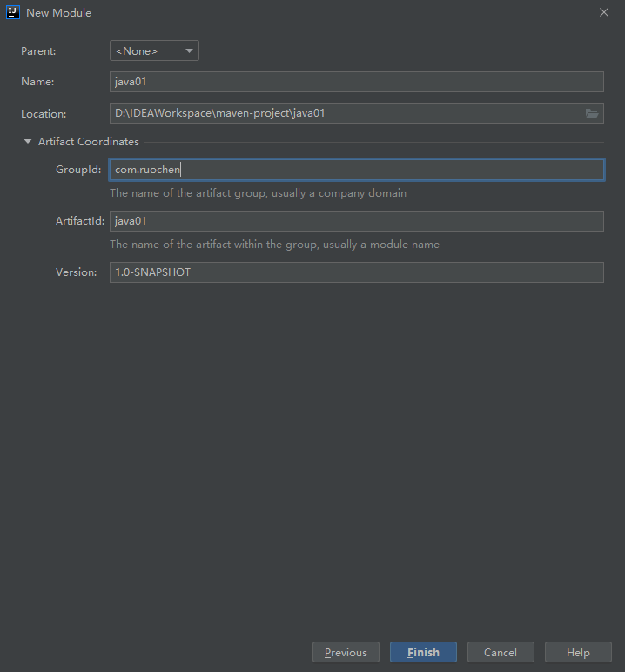Click Finish to create the module
625x672 pixels.
[424, 652]
